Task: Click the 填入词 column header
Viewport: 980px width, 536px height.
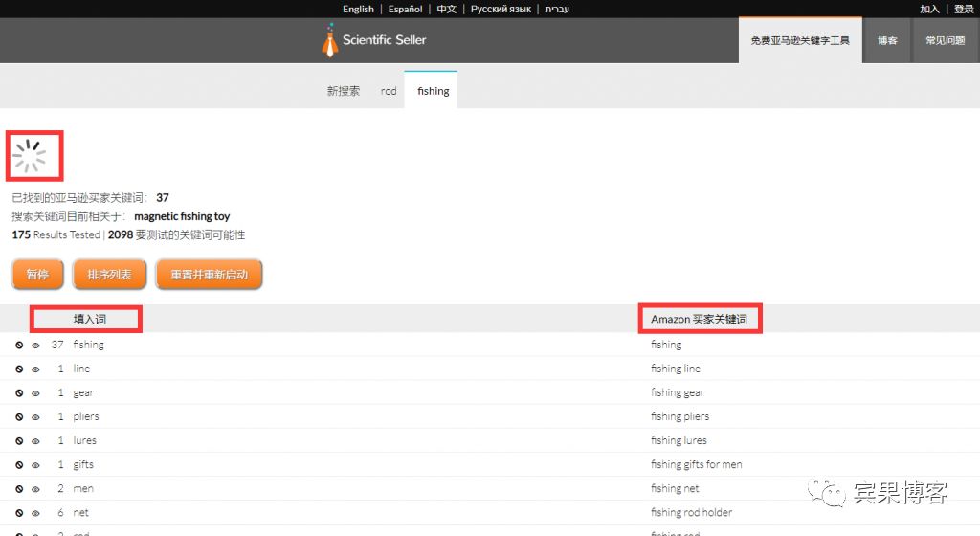Action: pyautogui.click(x=89, y=320)
